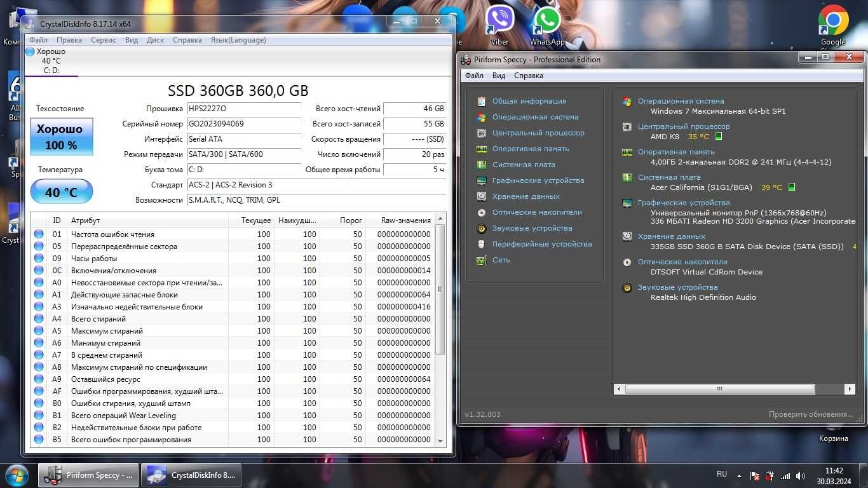Click status orb of Оставшийся ресурс row
Viewport: 868px width, 488px height.
[39, 379]
